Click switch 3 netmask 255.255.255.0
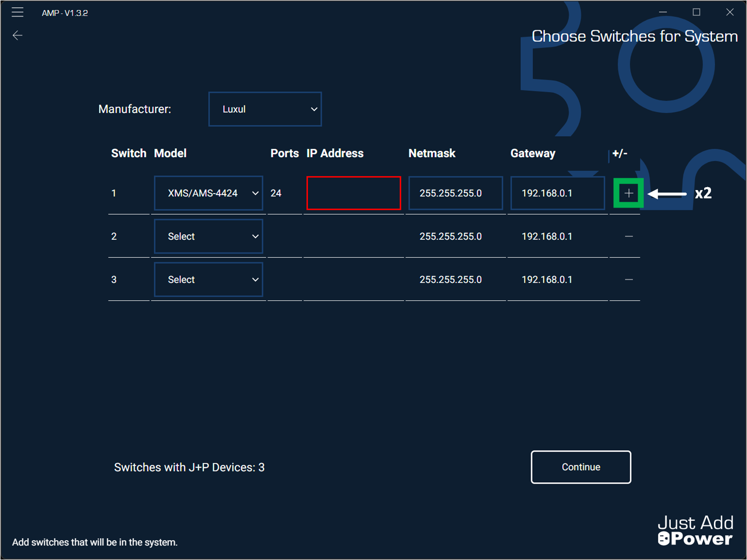747x560 pixels. pyautogui.click(x=451, y=280)
